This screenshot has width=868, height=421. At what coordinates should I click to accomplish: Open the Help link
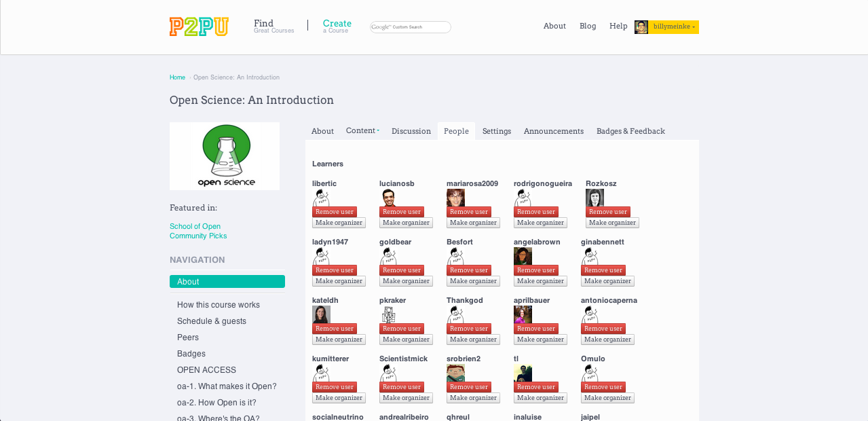(x=618, y=26)
